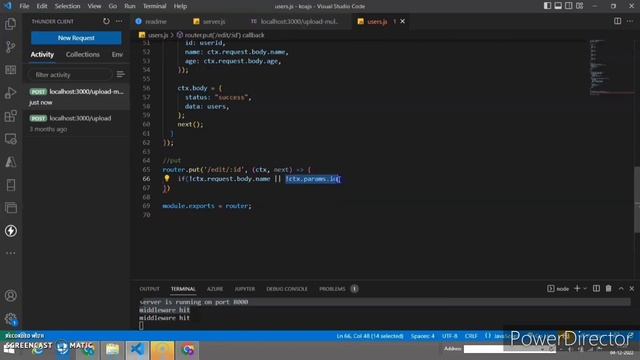Viewport: 640px width, 360px height.
Task: Open editor more actions ellipsis
Action: point(630,21)
